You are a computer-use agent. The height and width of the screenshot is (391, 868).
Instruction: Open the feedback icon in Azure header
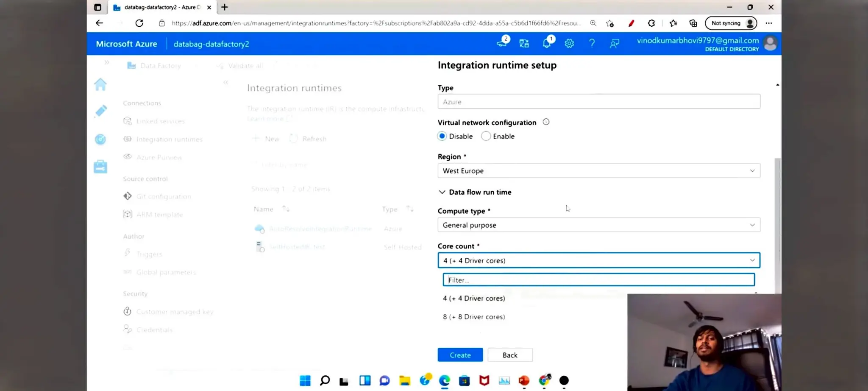click(x=614, y=43)
